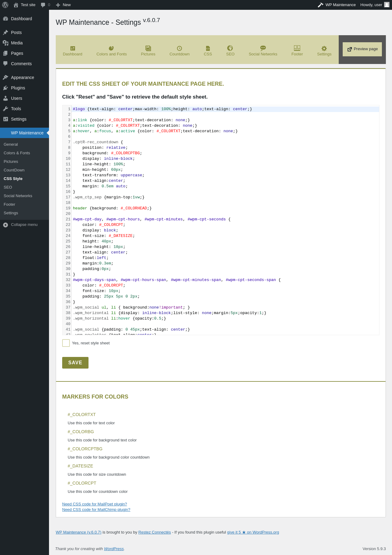Click the Settings sliders icon in sidebar
392x555 pixels.
tap(6, 119)
